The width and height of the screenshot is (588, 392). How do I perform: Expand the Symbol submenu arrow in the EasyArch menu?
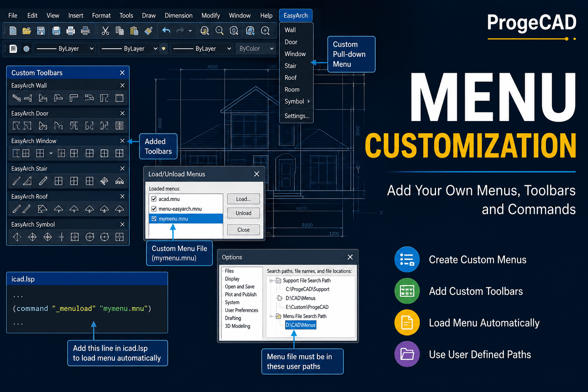[x=309, y=101]
